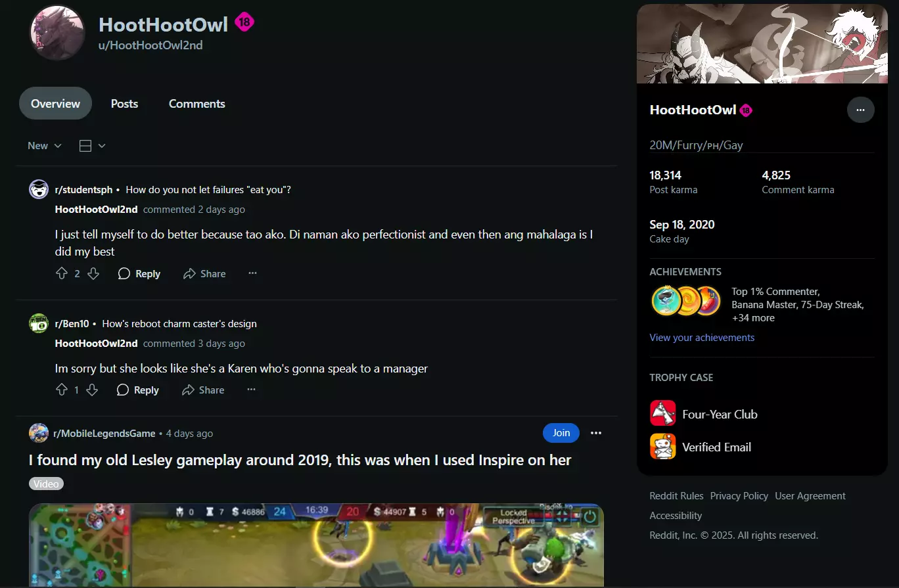This screenshot has width=899, height=588.
Task: Reply to the Ben10 comment
Action: (x=138, y=390)
